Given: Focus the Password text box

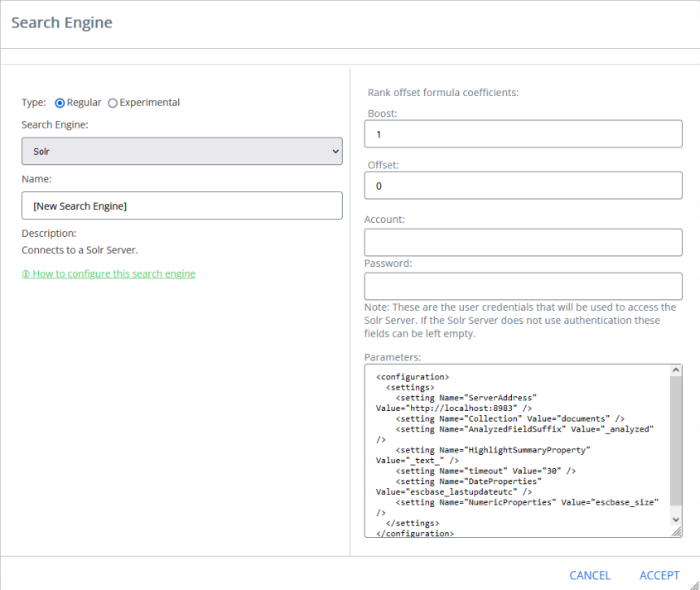Looking at the screenshot, I should 524,286.
